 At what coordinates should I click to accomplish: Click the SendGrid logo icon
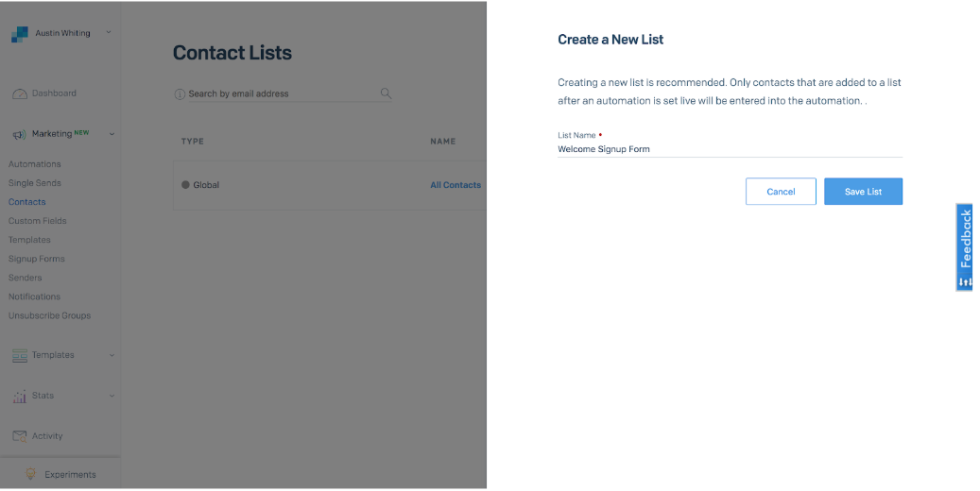coord(19,34)
